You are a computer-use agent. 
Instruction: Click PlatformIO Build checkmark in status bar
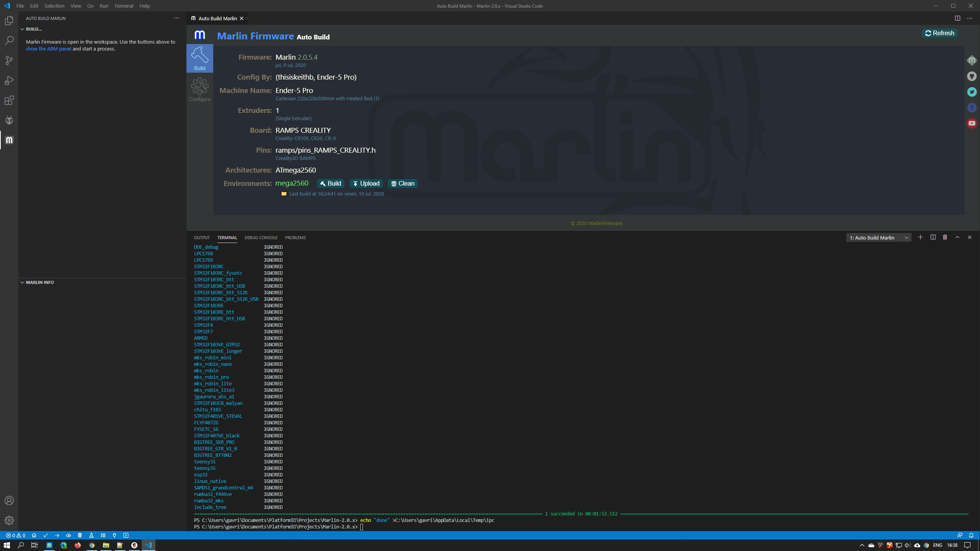pyautogui.click(x=46, y=535)
